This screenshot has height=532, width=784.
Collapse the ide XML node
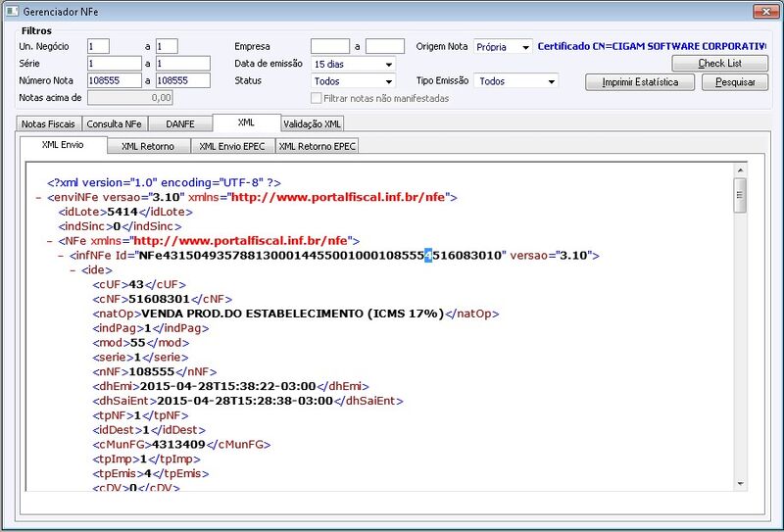tap(73, 270)
